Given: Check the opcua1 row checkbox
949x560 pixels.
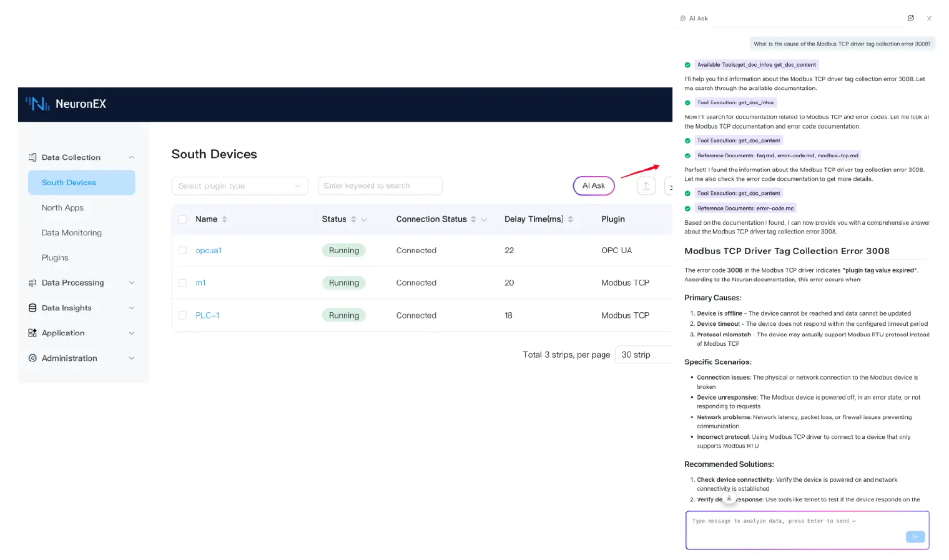Looking at the screenshot, I should 182,250.
